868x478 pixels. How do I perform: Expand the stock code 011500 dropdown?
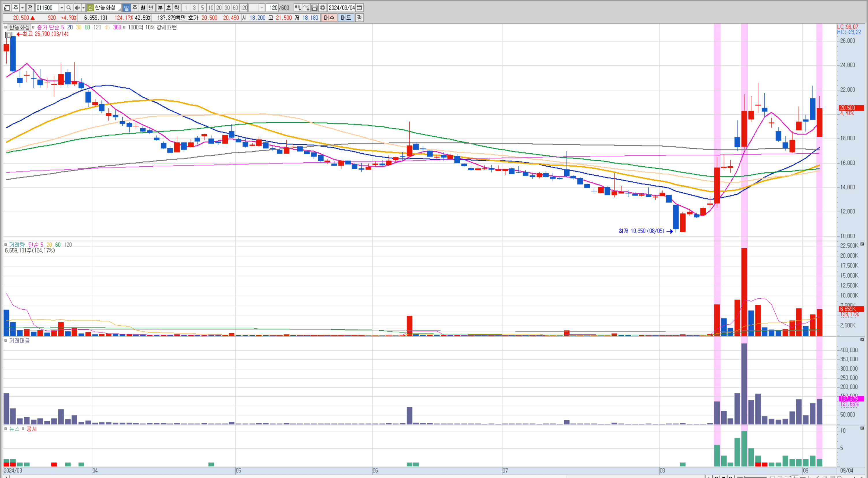[x=62, y=8]
